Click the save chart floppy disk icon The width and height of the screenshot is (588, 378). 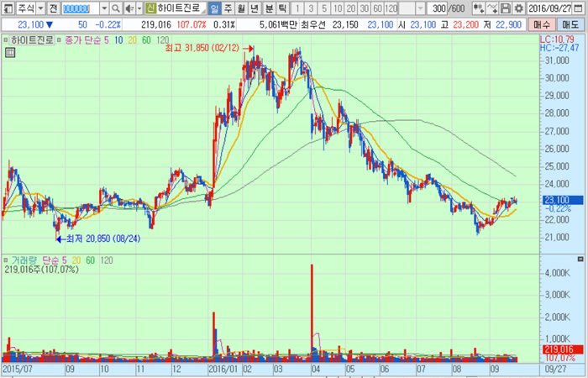coord(507,8)
